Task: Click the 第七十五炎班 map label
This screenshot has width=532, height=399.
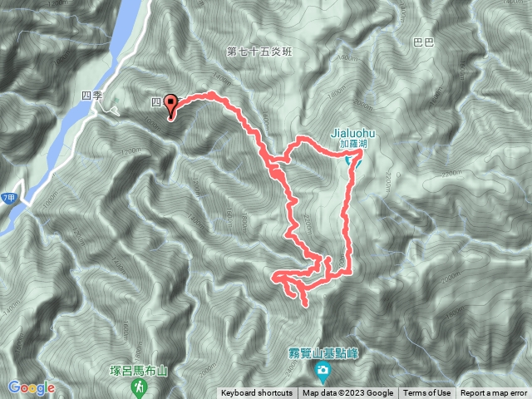Action: tap(259, 52)
